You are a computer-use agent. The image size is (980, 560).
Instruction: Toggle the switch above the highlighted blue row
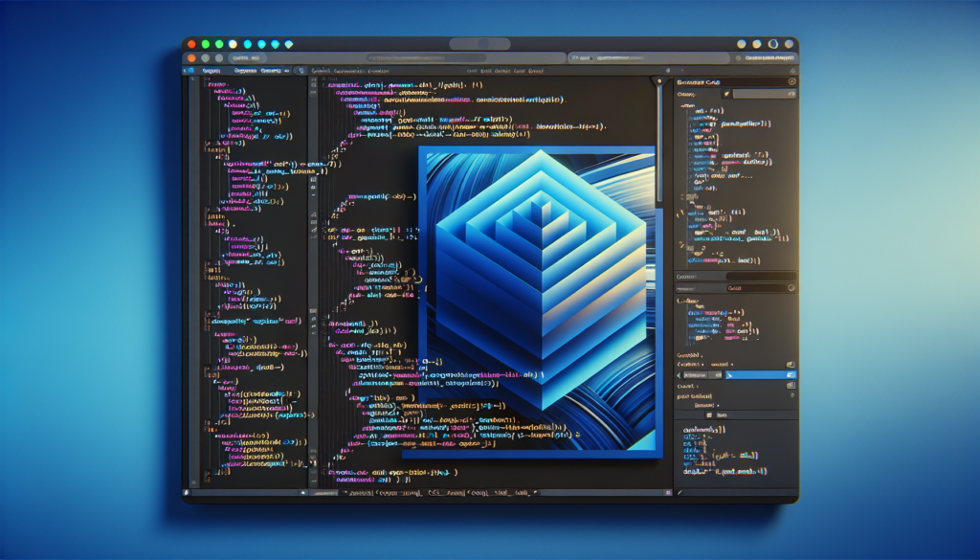790,365
